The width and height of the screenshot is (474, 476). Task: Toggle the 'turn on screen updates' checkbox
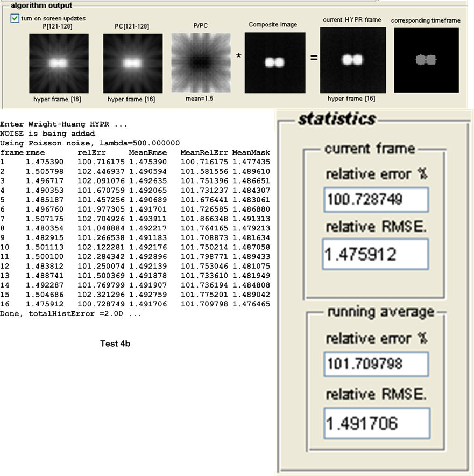click(15, 18)
